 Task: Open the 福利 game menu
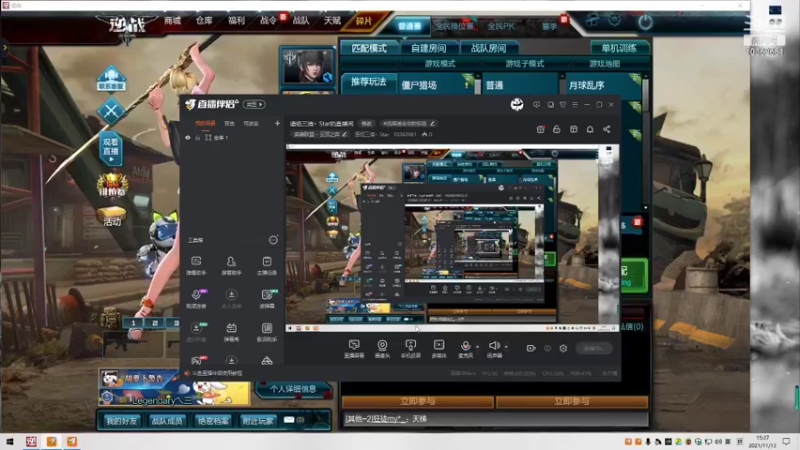(x=236, y=20)
